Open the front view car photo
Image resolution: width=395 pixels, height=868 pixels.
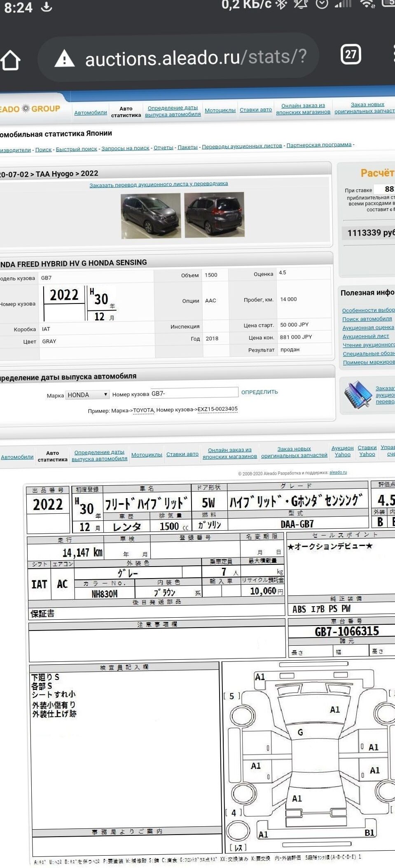151,216
